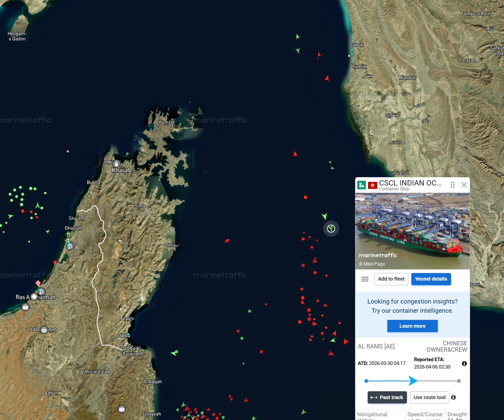Click the Hong Kong flag icon
The width and height of the screenshot is (504, 420).
coord(372,185)
